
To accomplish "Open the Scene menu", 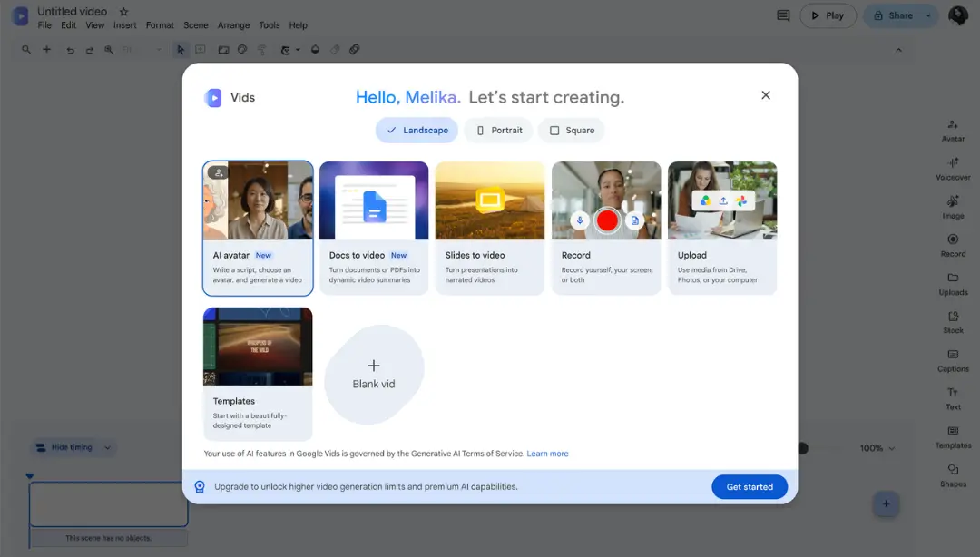I will pyautogui.click(x=196, y=25).
